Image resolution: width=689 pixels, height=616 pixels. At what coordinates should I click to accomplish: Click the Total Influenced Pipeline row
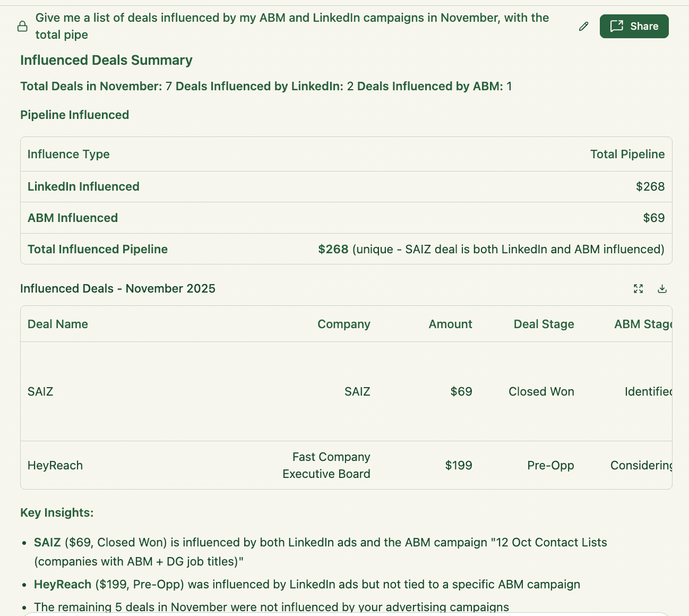pyautogui.click(x=345, y=249)
